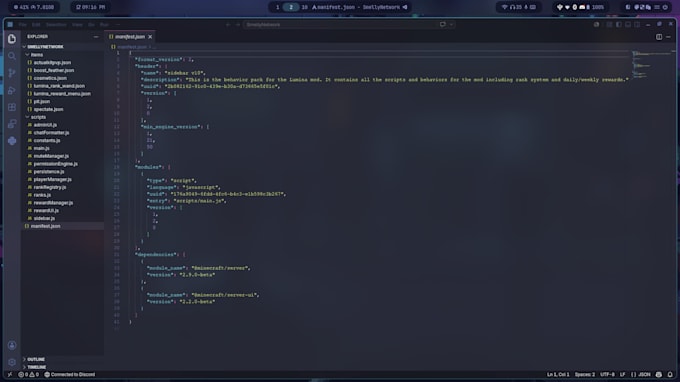Open the Manage gear icon
This screenshot has height=382, width=680.
pos(12,362)
